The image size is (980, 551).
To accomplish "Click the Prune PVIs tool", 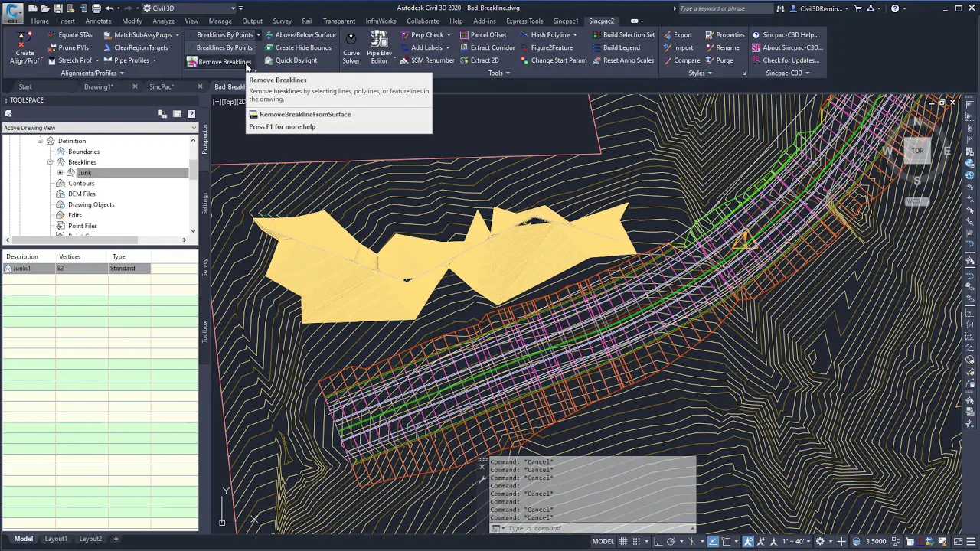I will [x=67, y=47].
